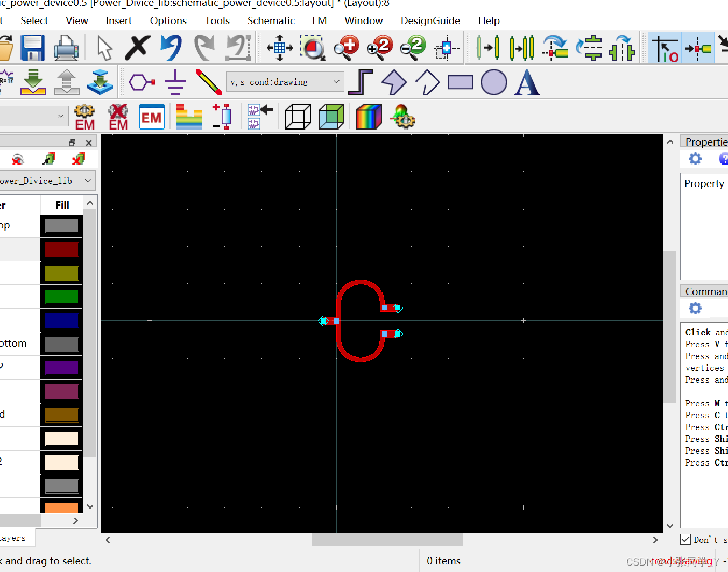Open the Help menu
The width and height of the screenshot is (728, 572).
click(489, 20)
